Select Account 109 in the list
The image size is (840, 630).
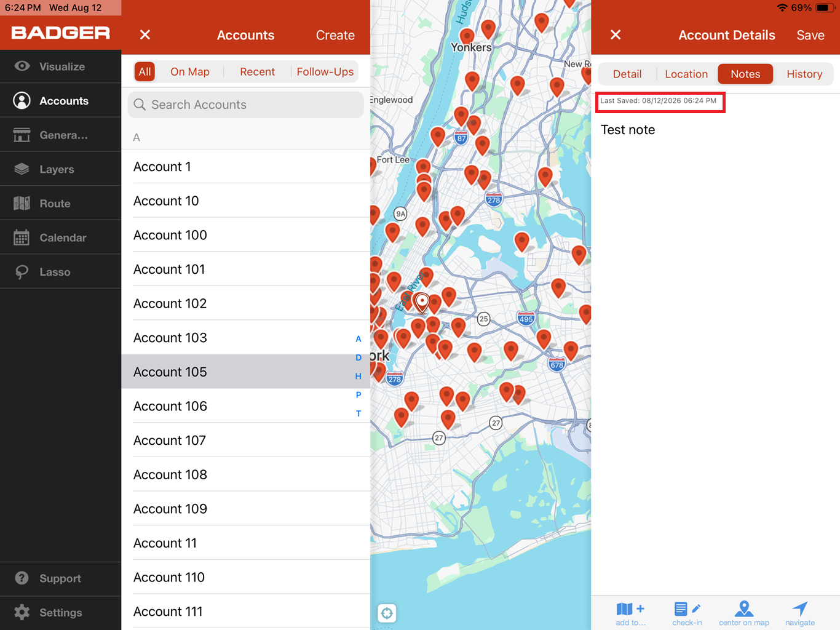tap(245, 509)
